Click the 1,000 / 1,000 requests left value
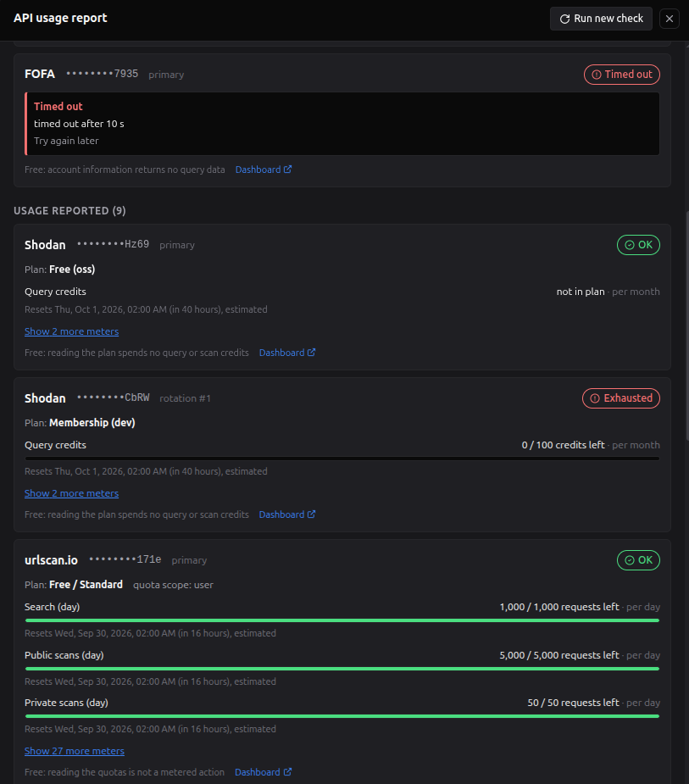689x784 pixels. tap(559, 607)
